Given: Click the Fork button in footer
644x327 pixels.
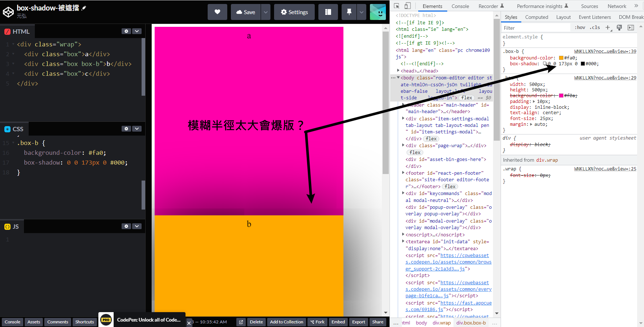Looking at the screenshot, I should [317, 322].
